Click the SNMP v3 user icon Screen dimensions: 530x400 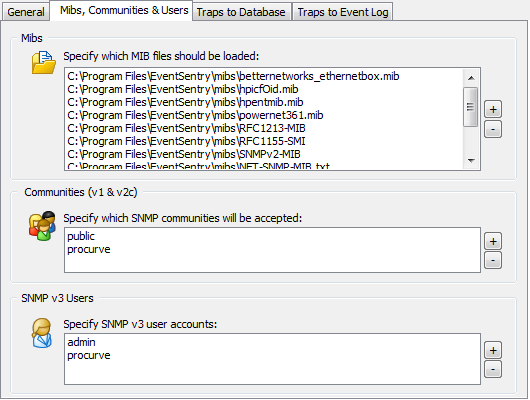pos(42,333)
